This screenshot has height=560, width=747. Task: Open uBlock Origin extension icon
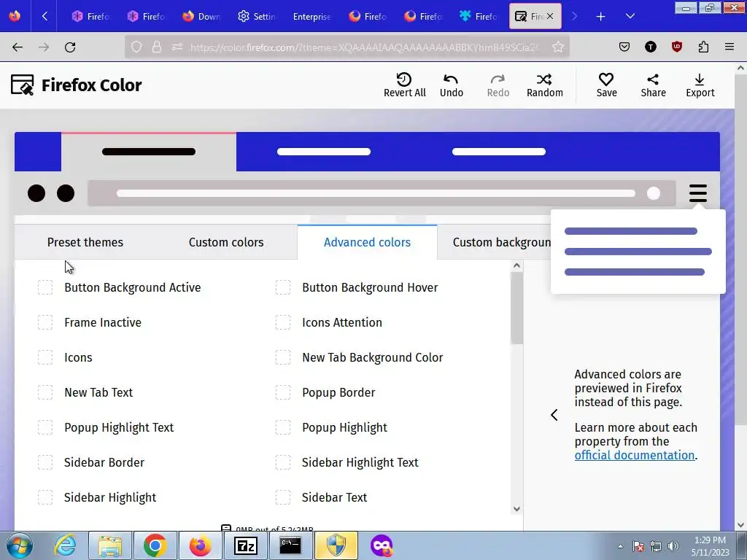[676, 47]
